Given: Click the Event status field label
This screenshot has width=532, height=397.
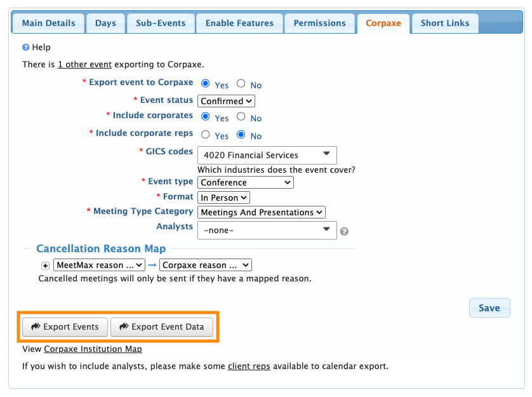Looking at the screenshot, I should (166, 100).
